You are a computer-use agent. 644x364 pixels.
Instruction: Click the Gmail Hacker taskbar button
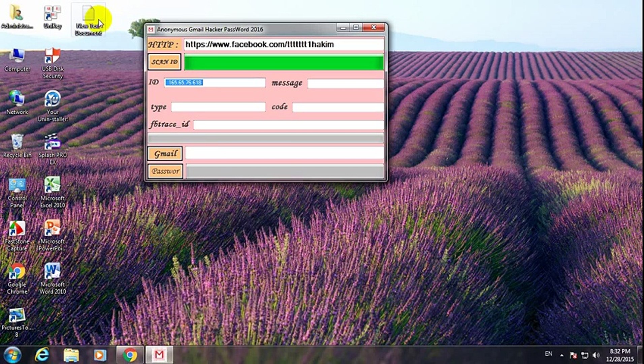pyautogui.click(x=159, y=355)
